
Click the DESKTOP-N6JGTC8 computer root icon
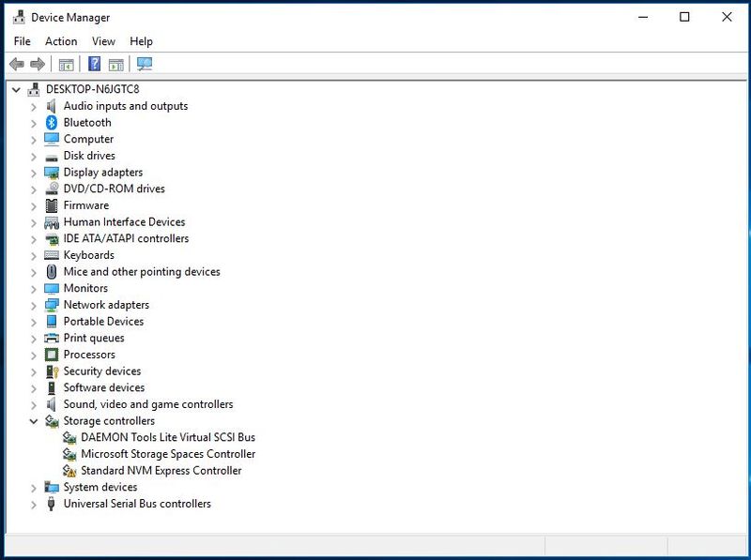pos(34,89)
